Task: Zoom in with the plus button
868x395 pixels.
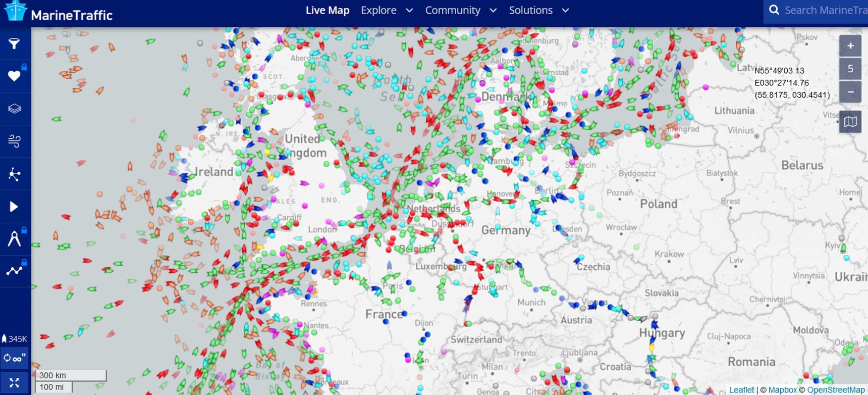Action: coord(850,46)
